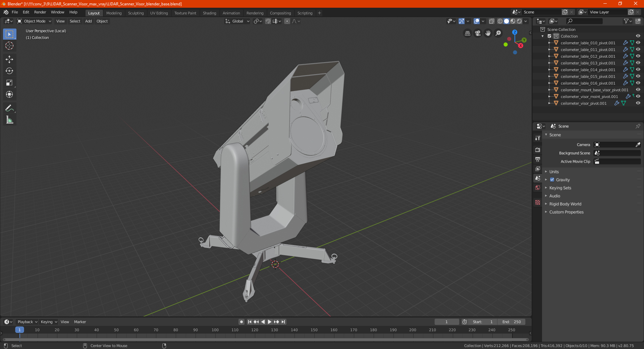
Task: Expand the Keying Sets panel
Action: point(560,188)
